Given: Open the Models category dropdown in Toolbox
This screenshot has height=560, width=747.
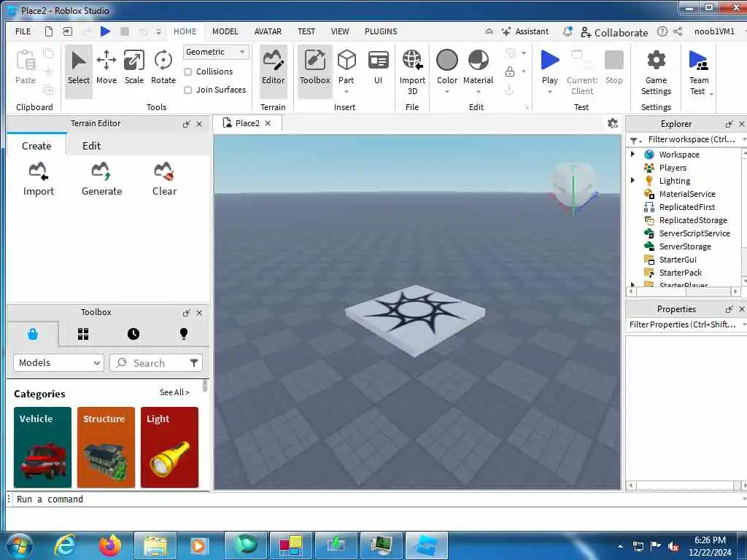Looking at the screenshot, I should [x=58, y=363].
